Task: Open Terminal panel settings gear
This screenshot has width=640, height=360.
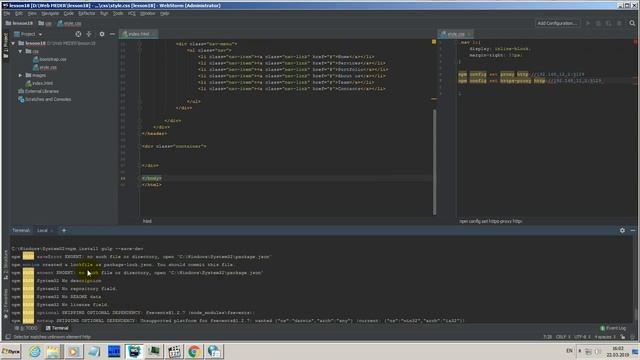Action: pyautogui.click(x=622, y=231)
